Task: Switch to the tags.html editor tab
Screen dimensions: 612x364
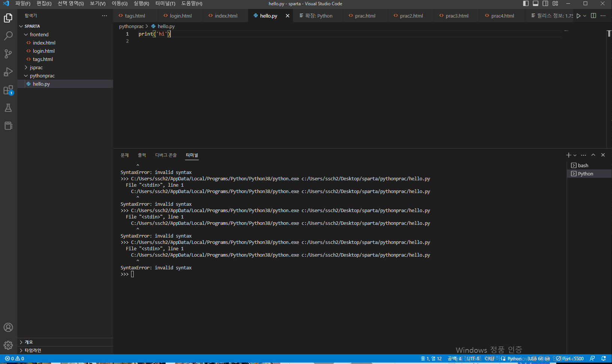Action: pyautogui.click(x=136, y=16)
